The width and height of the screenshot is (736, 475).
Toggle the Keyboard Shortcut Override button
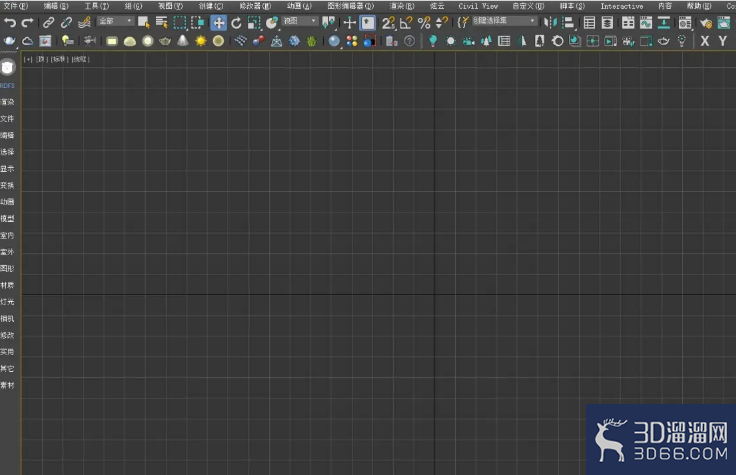click(x=367, y=23)
